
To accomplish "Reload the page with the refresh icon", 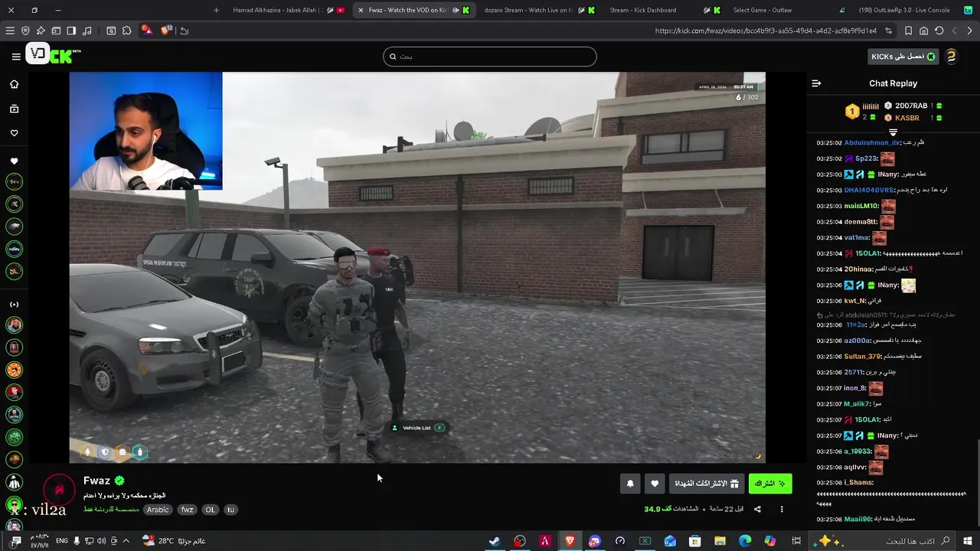I will click(x=939, y=31).
